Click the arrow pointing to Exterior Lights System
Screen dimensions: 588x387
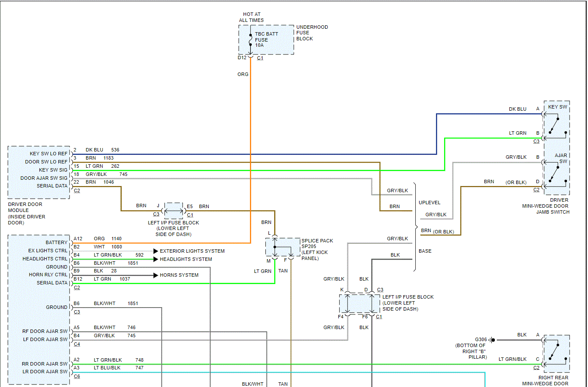[x=155, y=251]
